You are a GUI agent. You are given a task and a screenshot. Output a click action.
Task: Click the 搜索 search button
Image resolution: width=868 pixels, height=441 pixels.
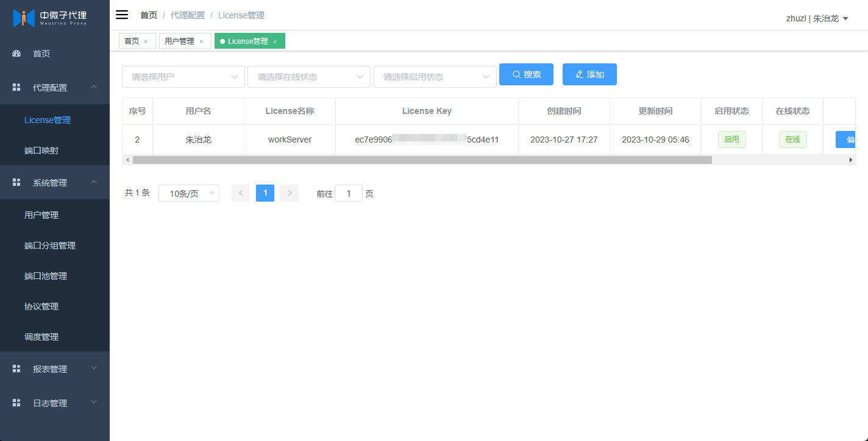click(526, 74)
